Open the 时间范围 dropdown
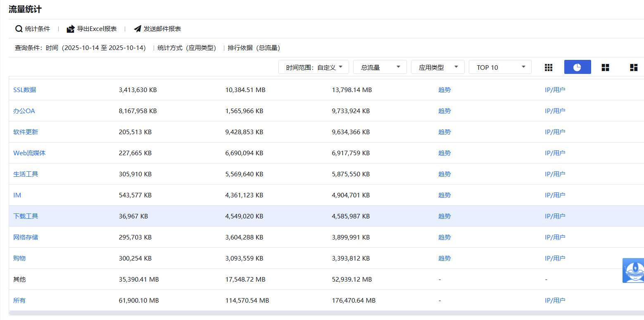The height and width of the screenshot is (320, 644). click(314, 67)
